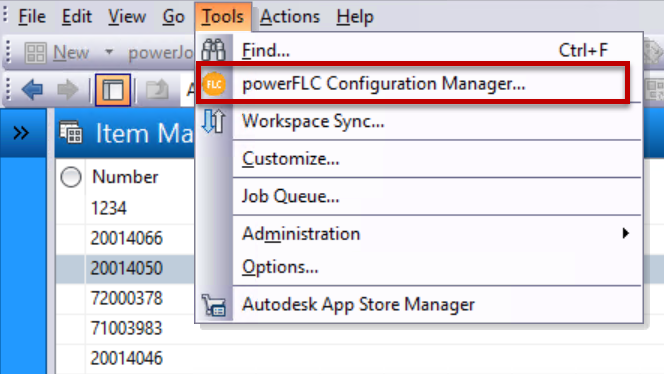Viewport: 664px width, 374px height.
Task: Open the New button dropdown arrow
Action: coord(109,52)
